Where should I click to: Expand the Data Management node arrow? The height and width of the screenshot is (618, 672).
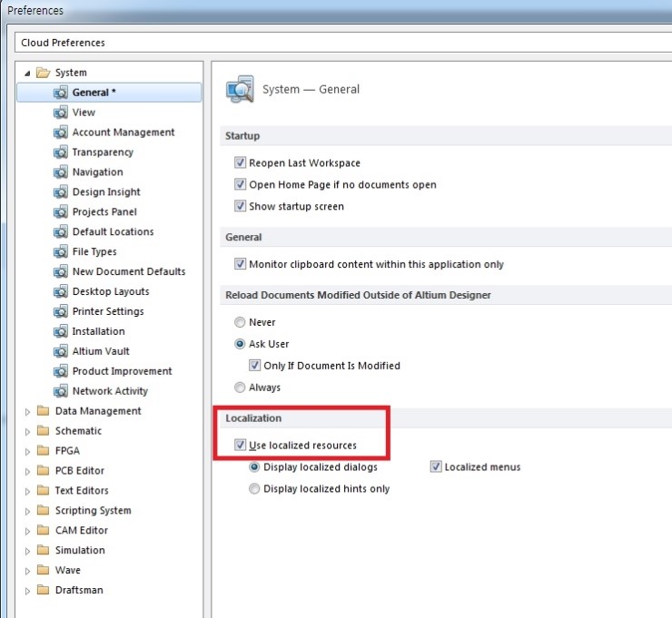(x=27, y=412)
